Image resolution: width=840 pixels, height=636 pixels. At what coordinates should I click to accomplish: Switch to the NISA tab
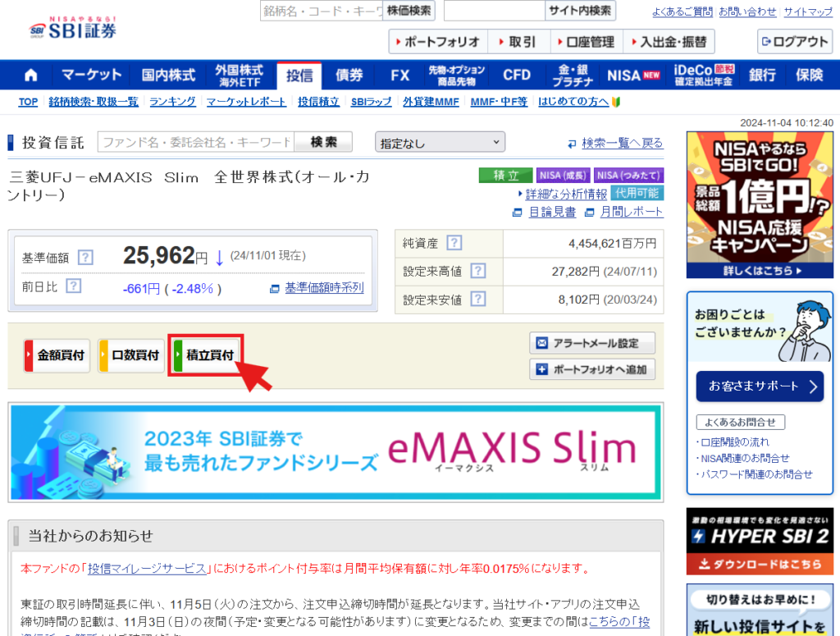coord(633,75)
